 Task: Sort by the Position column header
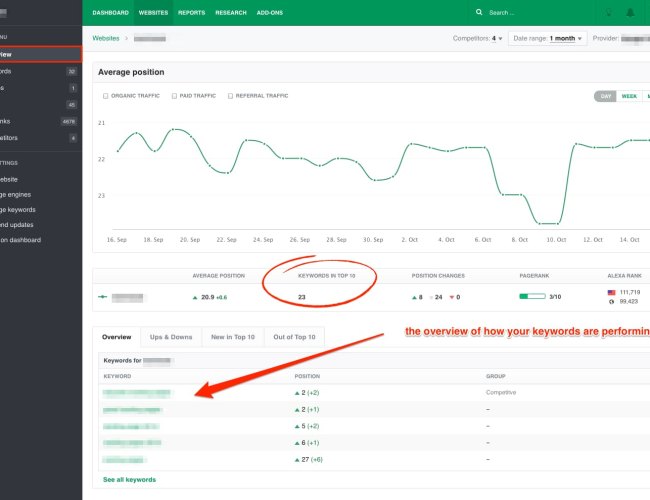click(x=307, y=376)
